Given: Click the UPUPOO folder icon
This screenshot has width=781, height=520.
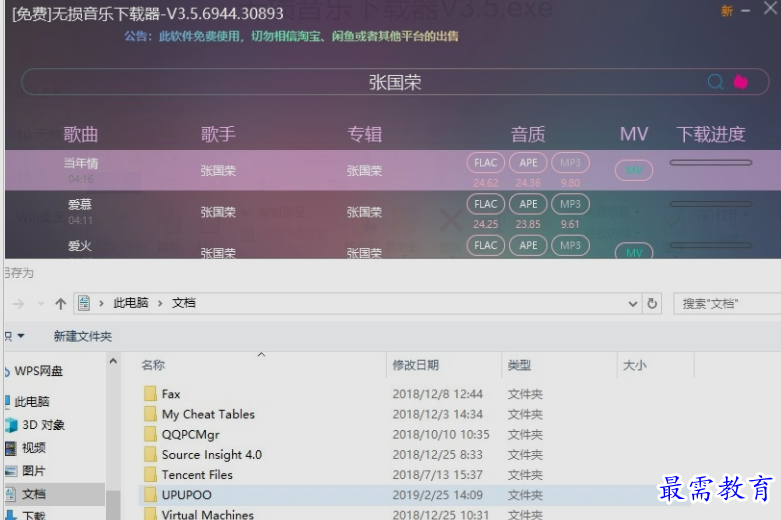Looking at the screenshot, I should point(150,495).
